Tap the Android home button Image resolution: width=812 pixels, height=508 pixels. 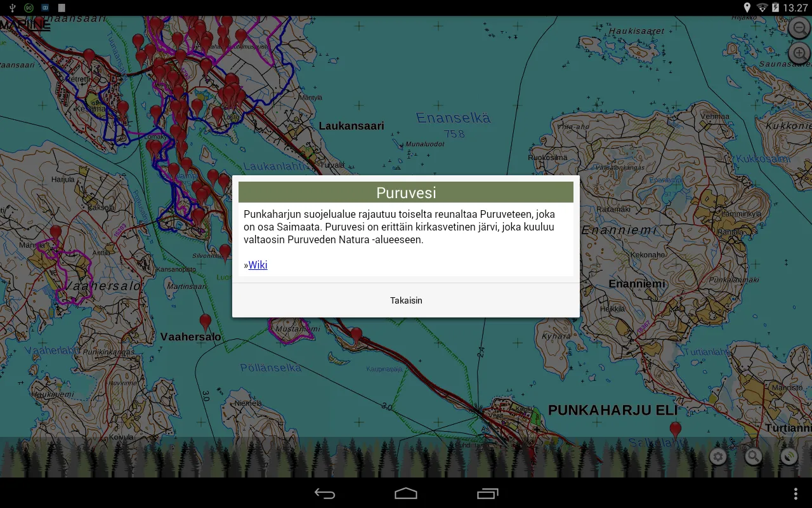pos(406,493)
